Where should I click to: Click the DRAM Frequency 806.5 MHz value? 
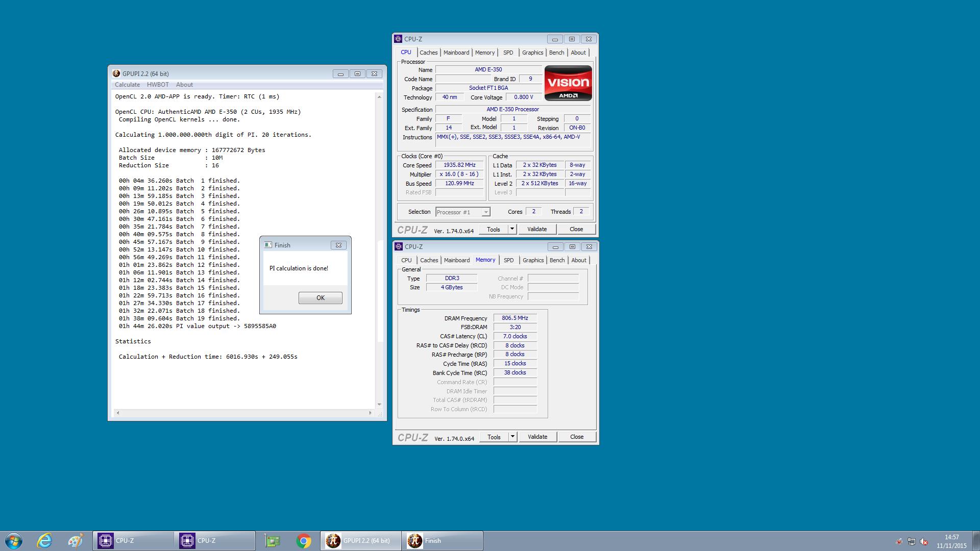tap(514, 318)
